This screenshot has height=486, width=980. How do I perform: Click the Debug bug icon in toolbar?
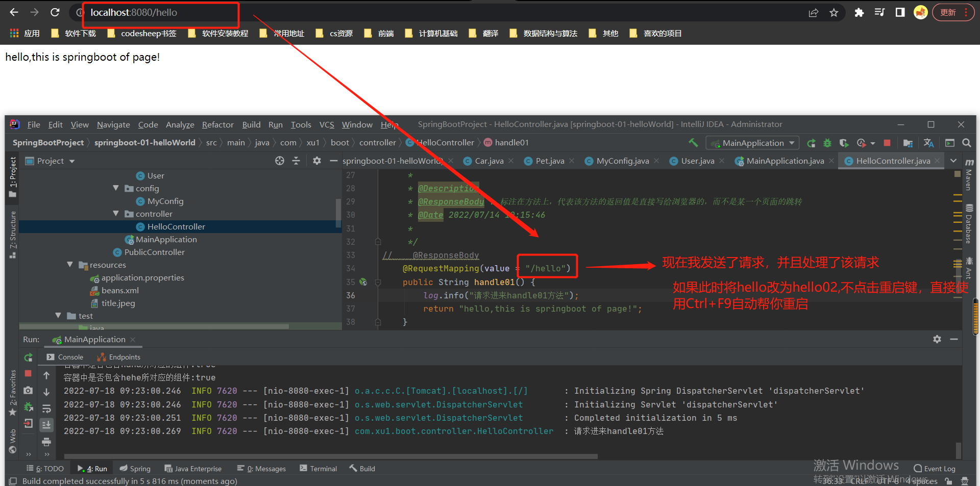[827, 143]
